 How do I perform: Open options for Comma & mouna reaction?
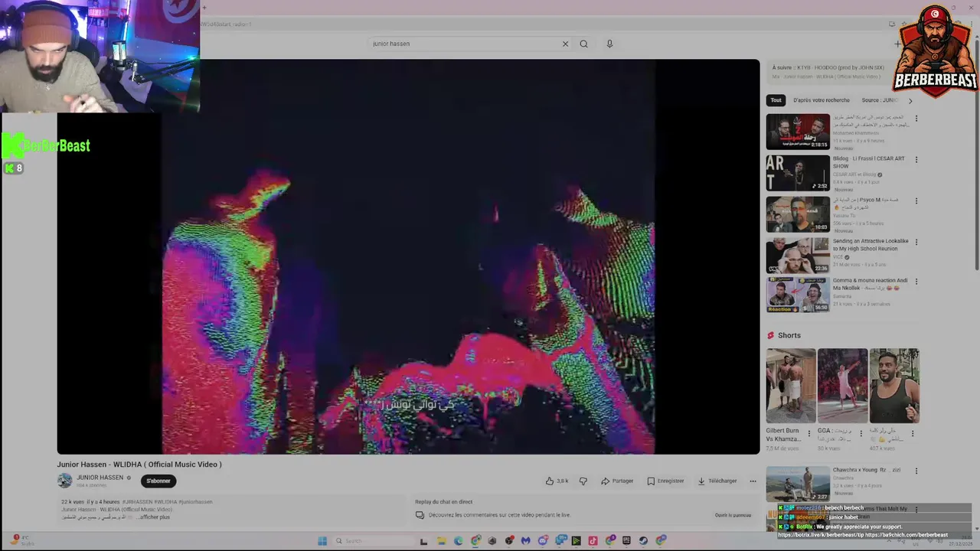click(916, 282)
